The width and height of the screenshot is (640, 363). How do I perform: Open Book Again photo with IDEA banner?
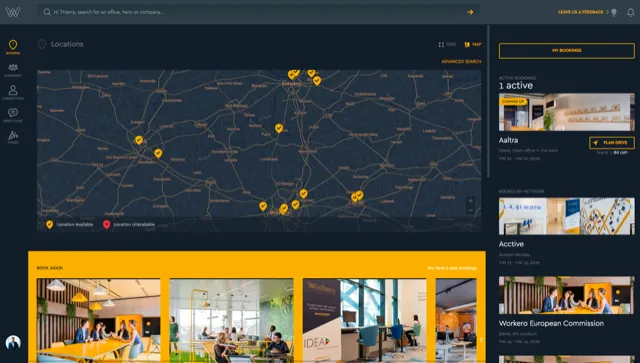364,321
